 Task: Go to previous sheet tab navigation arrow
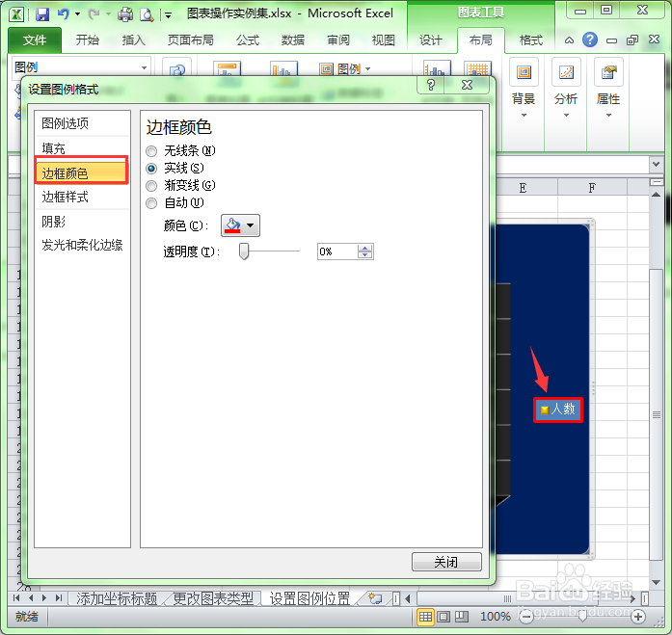click(31, 597)
